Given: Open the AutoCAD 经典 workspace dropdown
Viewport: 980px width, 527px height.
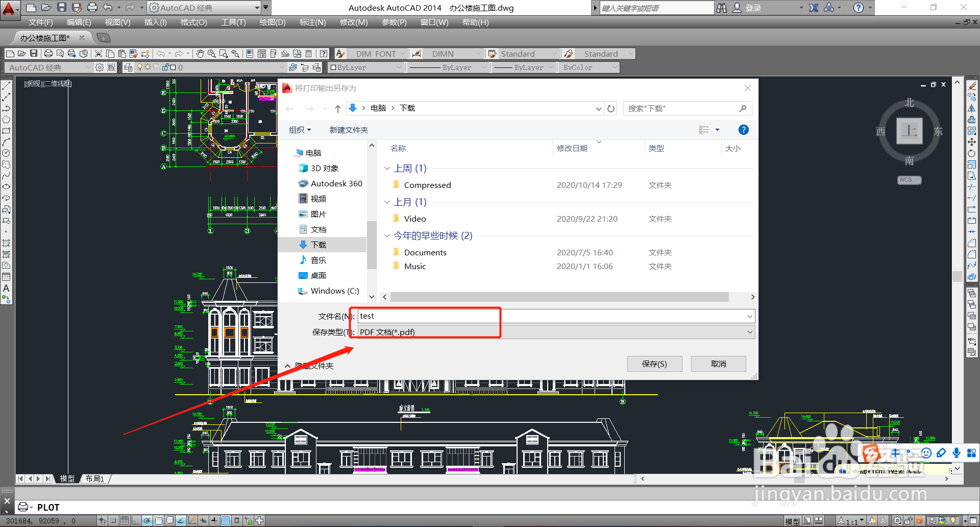Looking at the screenshot, I should pyautogui.click(x=257, y=8).
